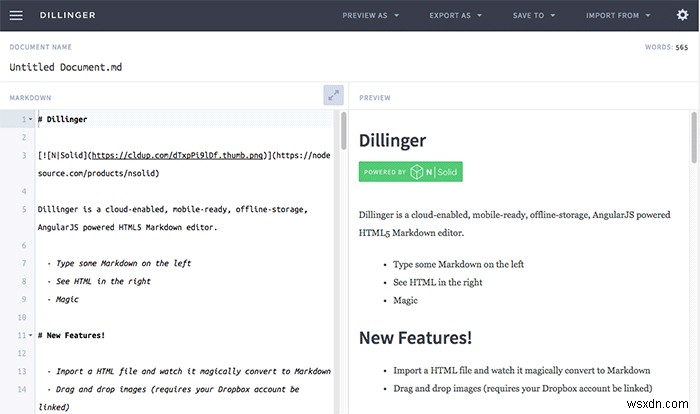The image size is (700, 414).
Task: Click 'New Features!' heading in preview
Action: [415, 338]
